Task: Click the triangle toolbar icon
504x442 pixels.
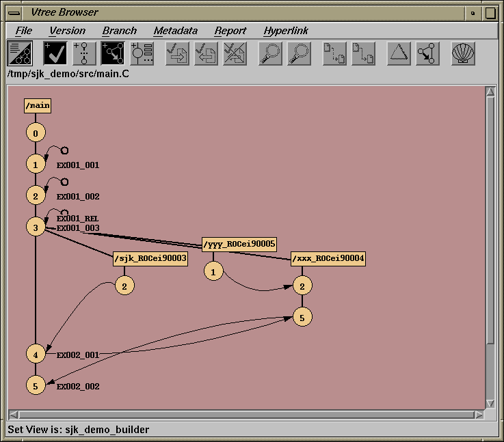Action: click(x=399, y=53)
